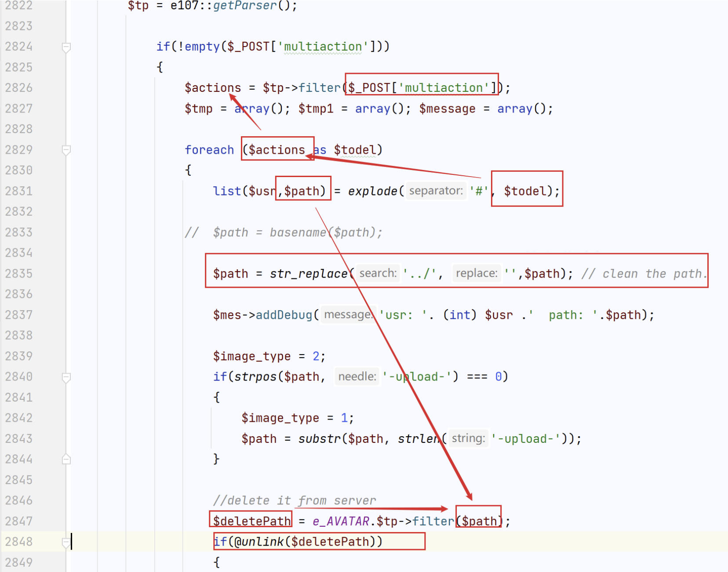The height and width of the screenshot is (572, 728).
Task: Fold the foreach loop at line 2829
Action: click(x=66, y=150)
